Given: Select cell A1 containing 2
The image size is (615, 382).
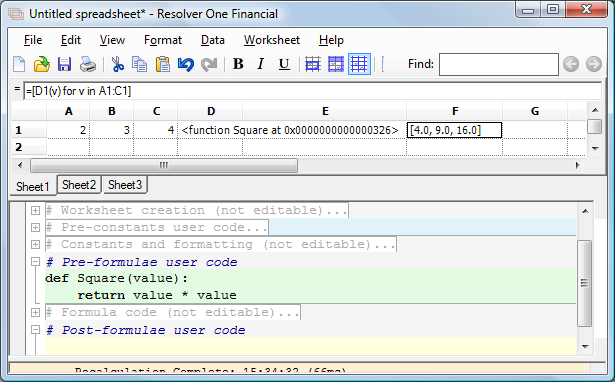Looking at the screenshot, I should 69,130.
